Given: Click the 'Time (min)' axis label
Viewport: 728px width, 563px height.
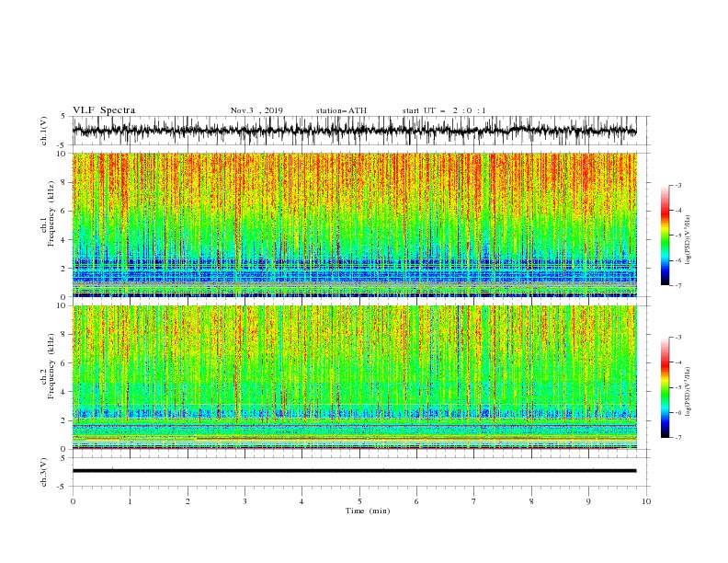Looking at the screenshot, I should coord(368,511).
